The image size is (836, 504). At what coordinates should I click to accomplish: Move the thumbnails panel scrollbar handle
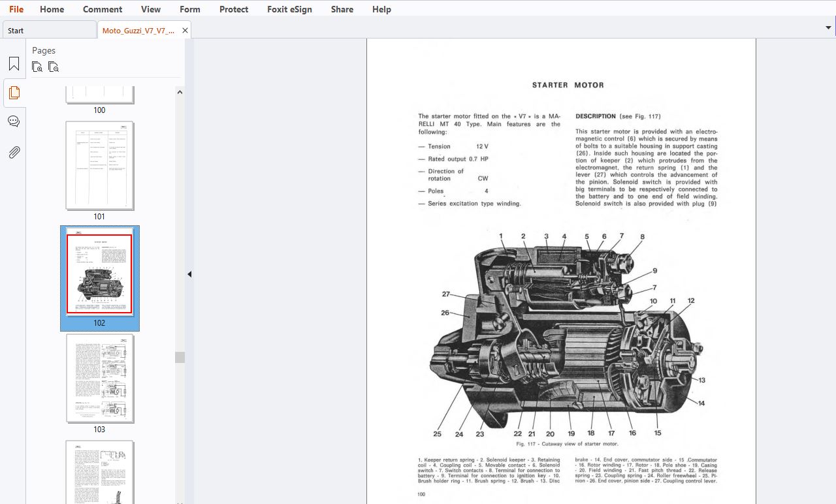coord(180,357)
